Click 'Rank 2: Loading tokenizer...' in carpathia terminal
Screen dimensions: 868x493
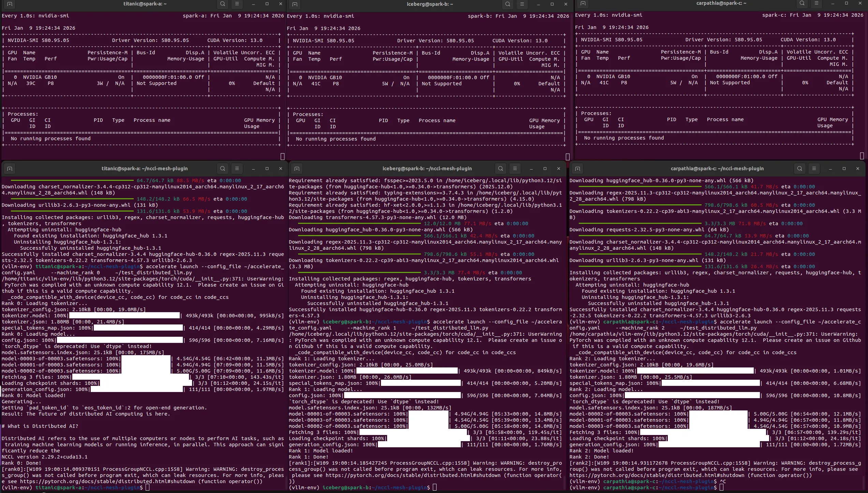[612, 359]
